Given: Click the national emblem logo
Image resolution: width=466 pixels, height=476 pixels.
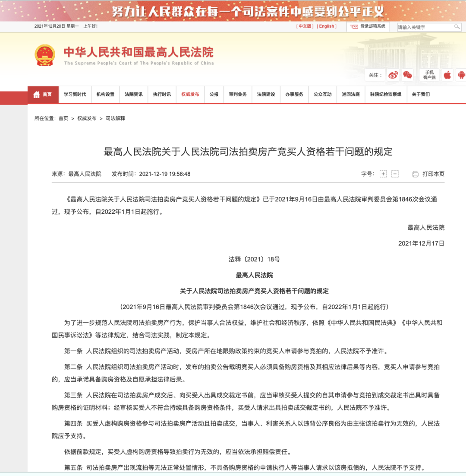Looking at the screenshot, I should 45,55.
